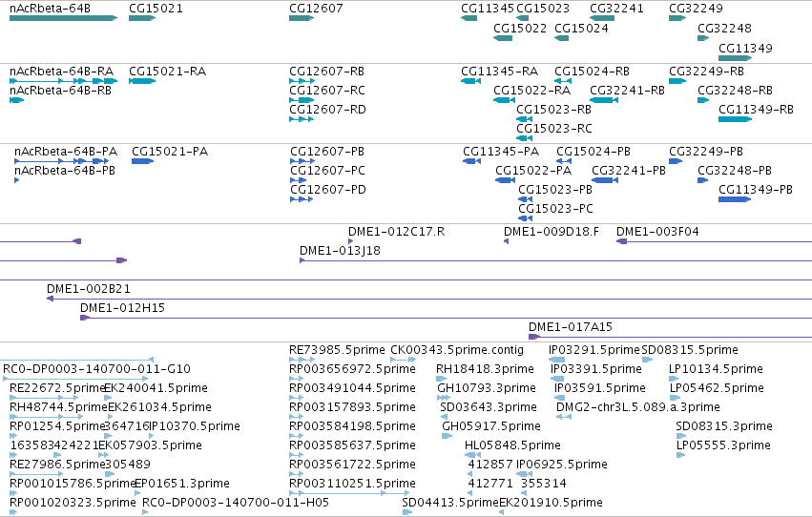Viewport: 812px width, 517px height.
Task: Select protein CG15022-PA
Action: (505, 180)
